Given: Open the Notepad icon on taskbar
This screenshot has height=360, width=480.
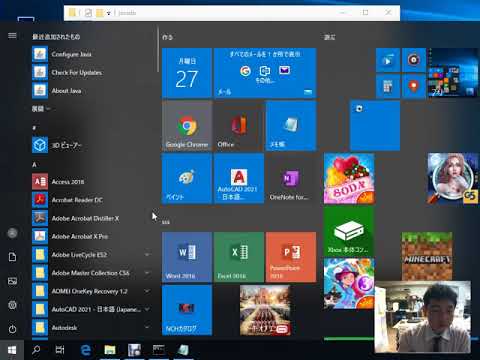Looking at the screenshot, I should (x=183, y=350).
